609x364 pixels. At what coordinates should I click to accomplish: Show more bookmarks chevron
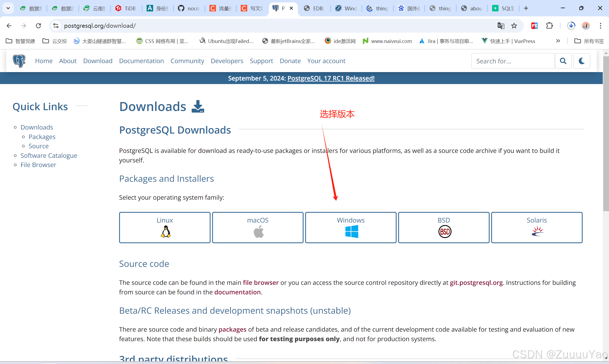click(558, 41)
